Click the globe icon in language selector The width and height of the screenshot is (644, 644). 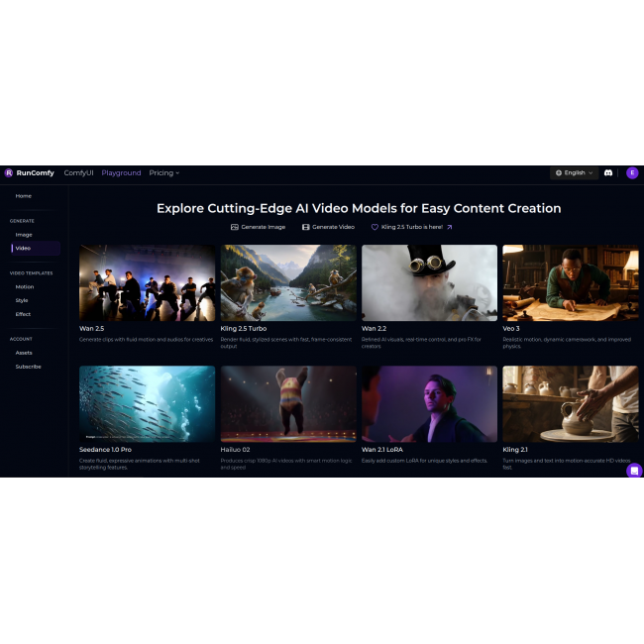point(559,172)
